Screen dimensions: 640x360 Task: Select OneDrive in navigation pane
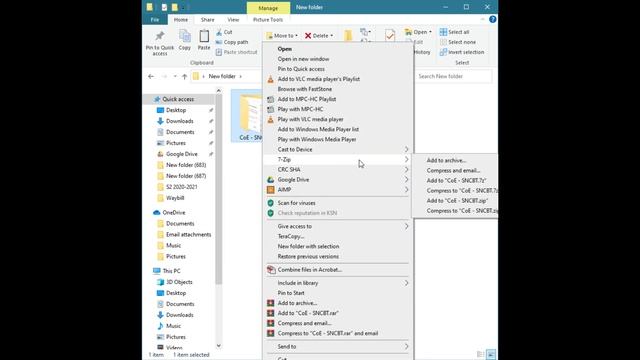[x=173, y=213]
